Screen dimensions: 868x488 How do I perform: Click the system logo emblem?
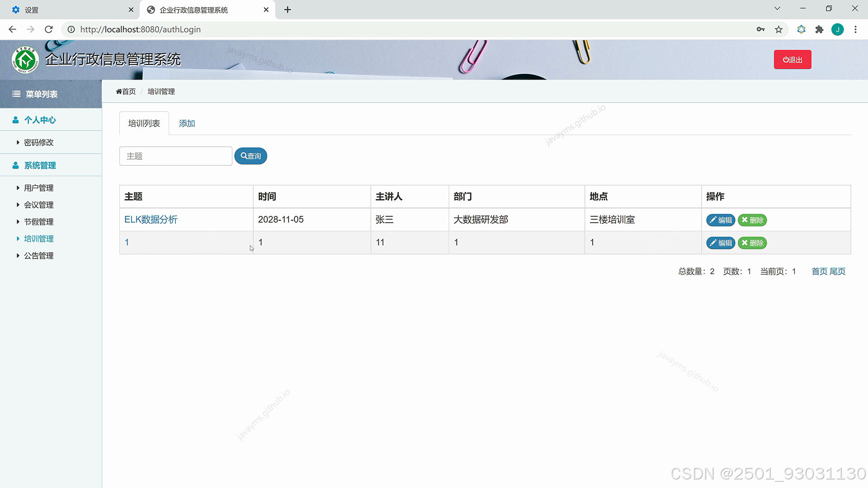tap(25, 60)
